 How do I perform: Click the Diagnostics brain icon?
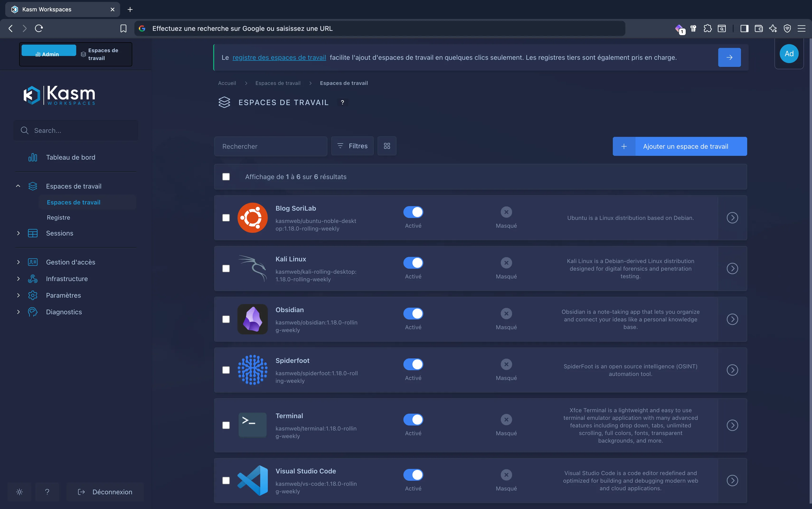point(32,312)
